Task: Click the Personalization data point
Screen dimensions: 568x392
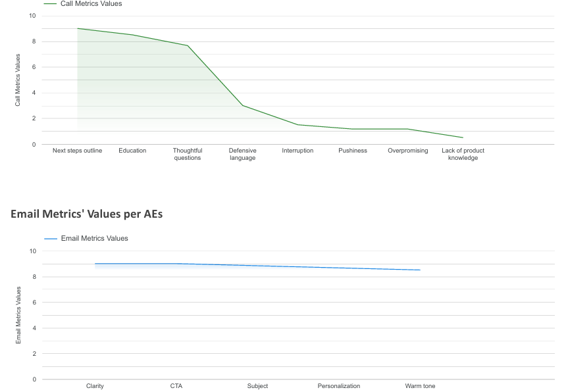Action: click(339, 267)
